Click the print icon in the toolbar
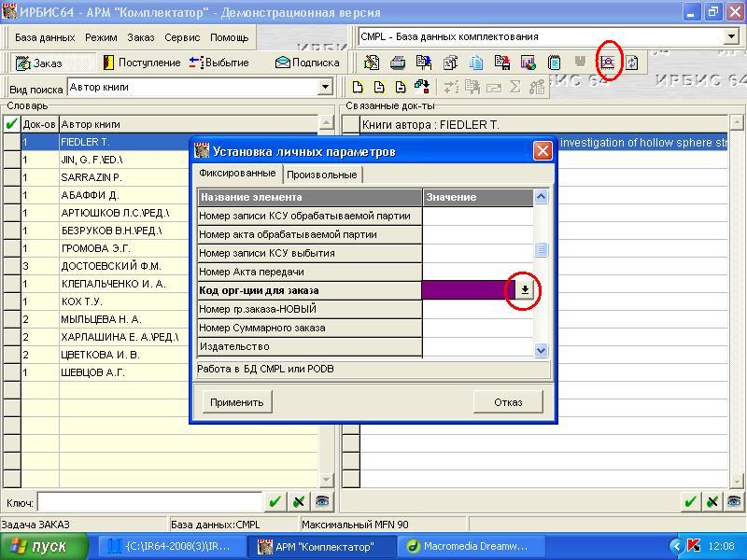 coord(398,63)
